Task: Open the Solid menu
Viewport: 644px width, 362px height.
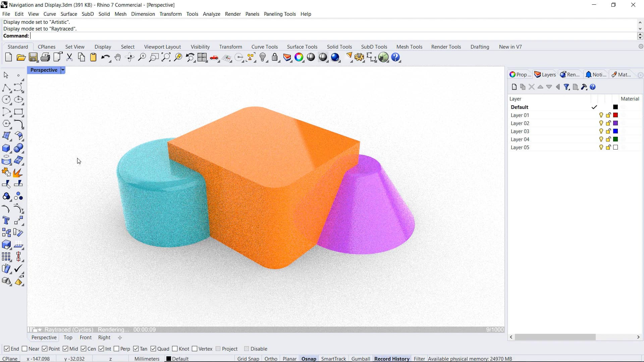Action: (104, 14)
